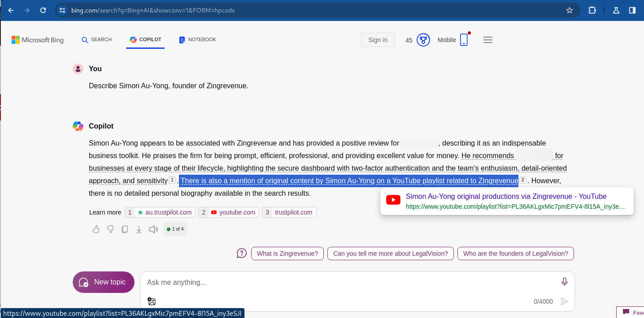Viewport: 644px width, 318px height.
Task: Click the highlighted YouTube playlist sentence
Action: (x=349, y=181)
